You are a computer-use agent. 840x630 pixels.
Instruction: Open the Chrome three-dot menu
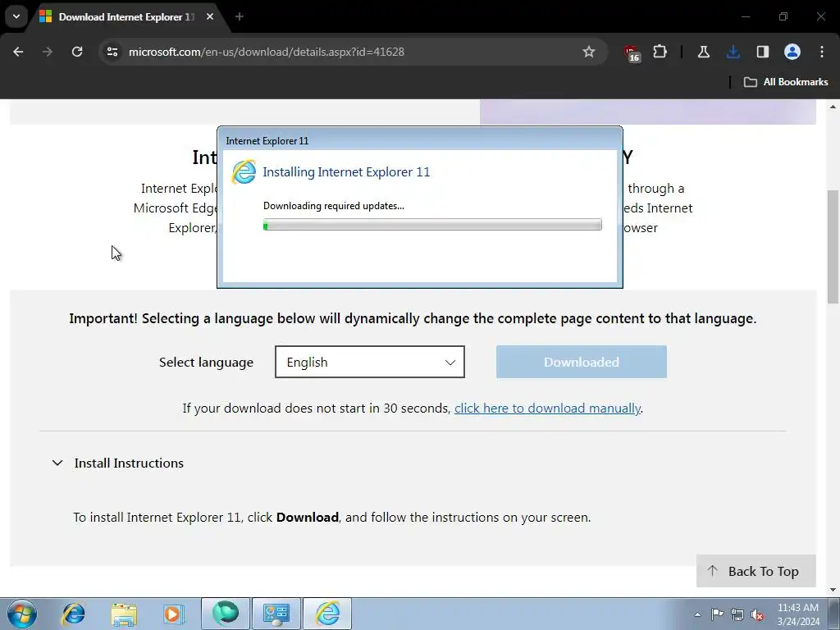tap(822, 52)
